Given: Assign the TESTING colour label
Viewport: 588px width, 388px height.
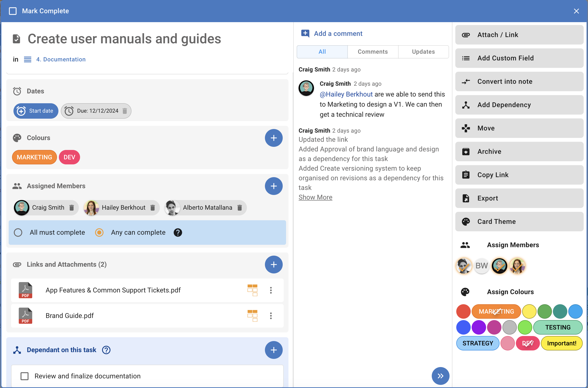Looking at the screenshot, I should [558, 327].
